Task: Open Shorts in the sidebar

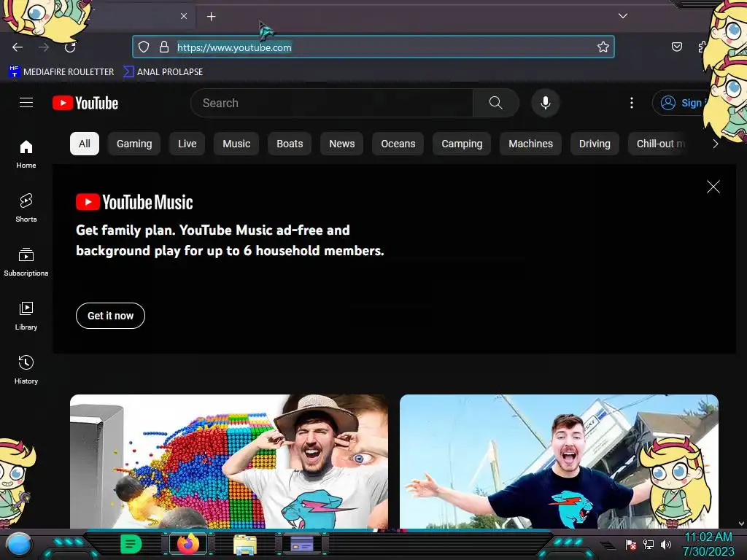Action: coord(26,208)
